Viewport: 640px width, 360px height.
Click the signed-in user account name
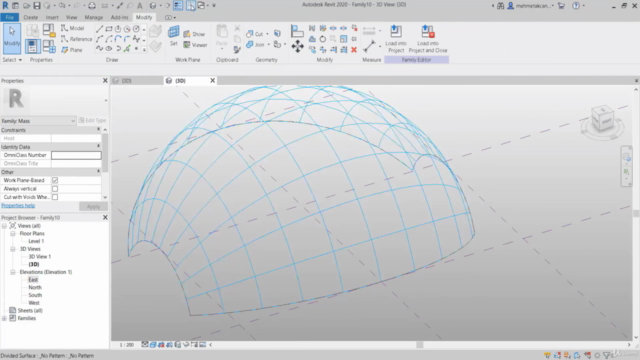(534, 6)
